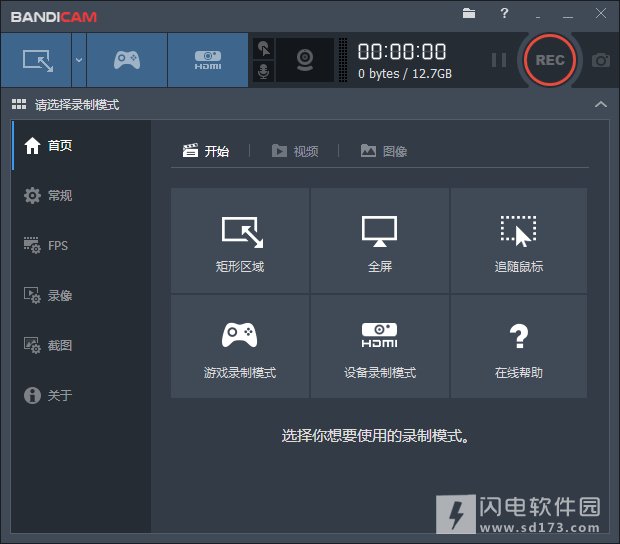Click the BANDICAM logo
This screenshot has width=620, height=544.
(x=54, y=17)
